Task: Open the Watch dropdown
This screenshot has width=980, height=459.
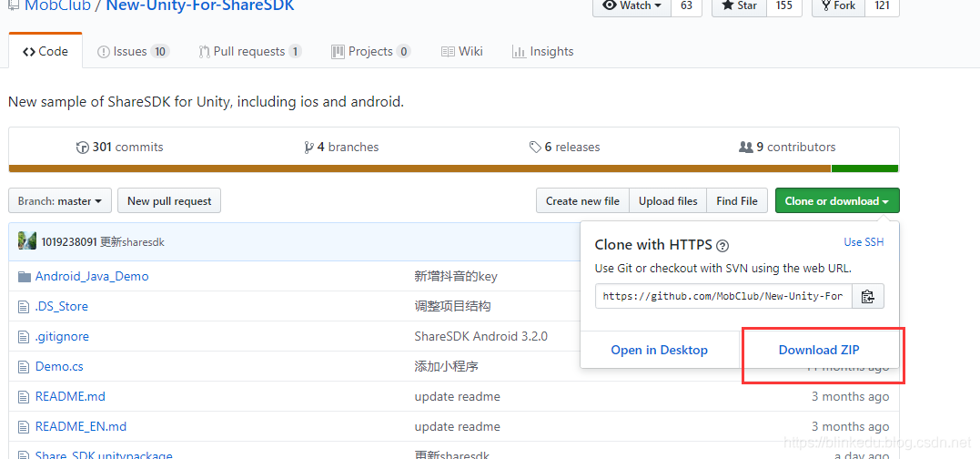Action: pos(631,5)
